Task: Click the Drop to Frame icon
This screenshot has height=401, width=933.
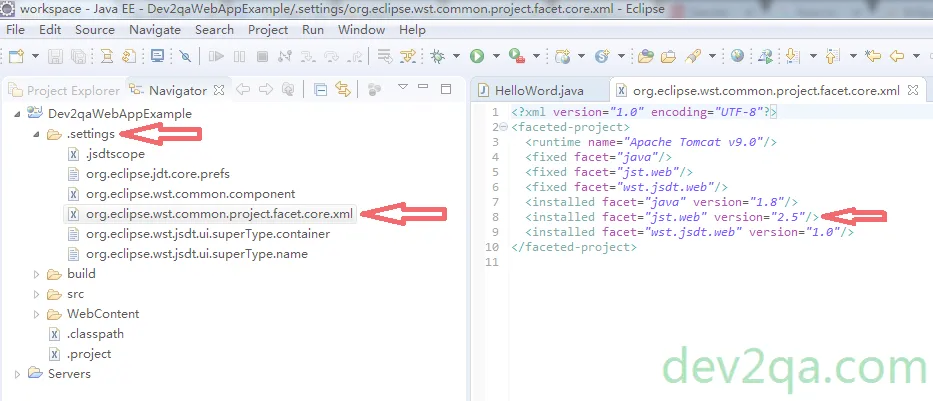Action: point(385,57)
